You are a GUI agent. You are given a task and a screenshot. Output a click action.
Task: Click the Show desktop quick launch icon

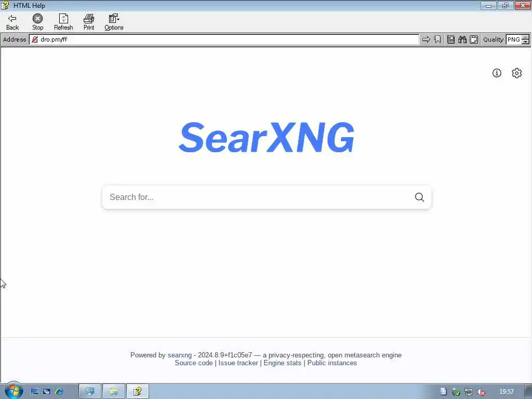pyautogui.click(x=35, y=392)
